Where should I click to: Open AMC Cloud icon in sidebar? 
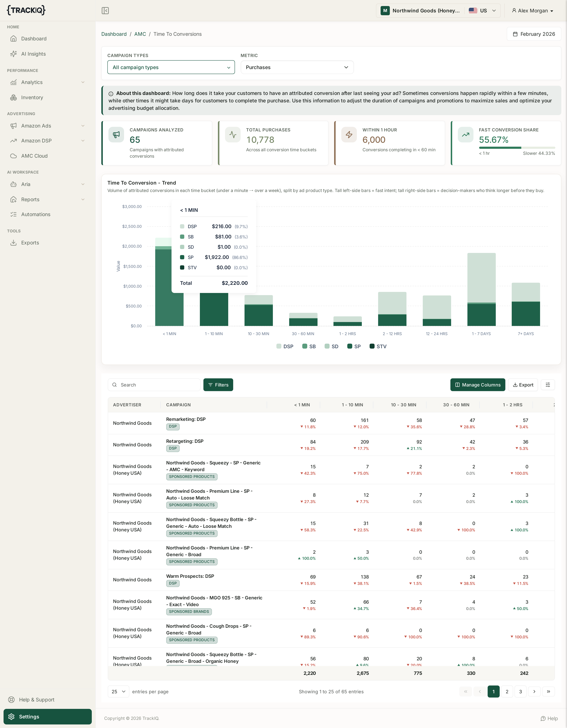[13, 156]
